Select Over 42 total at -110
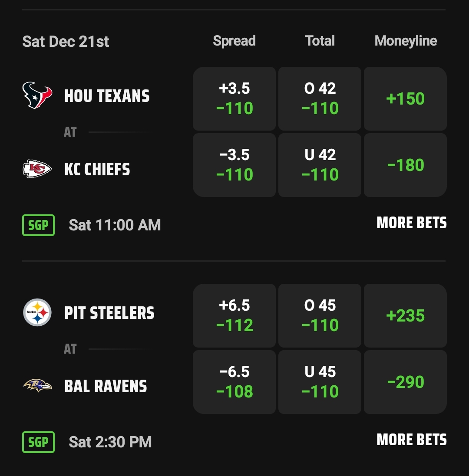 click(320, 98)
